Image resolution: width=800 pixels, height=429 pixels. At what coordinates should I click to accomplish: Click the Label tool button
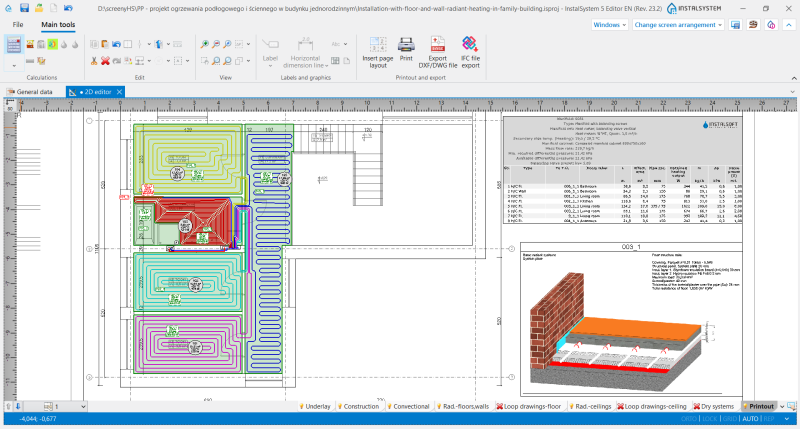(x=270, y=51)
